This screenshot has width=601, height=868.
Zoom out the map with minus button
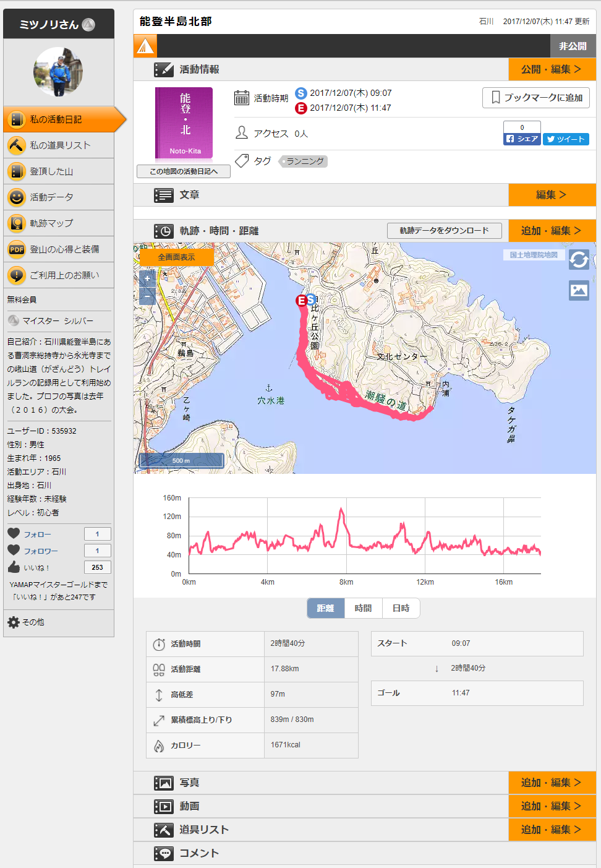click(147, 297)
